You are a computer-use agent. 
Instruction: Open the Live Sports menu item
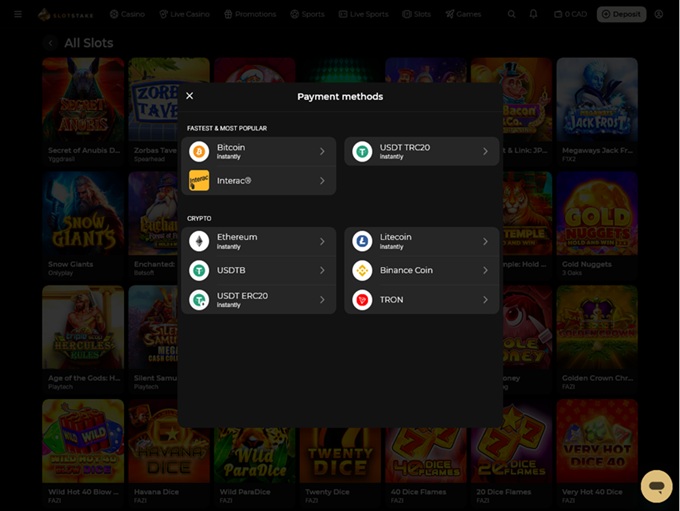(x=363, y=14)
